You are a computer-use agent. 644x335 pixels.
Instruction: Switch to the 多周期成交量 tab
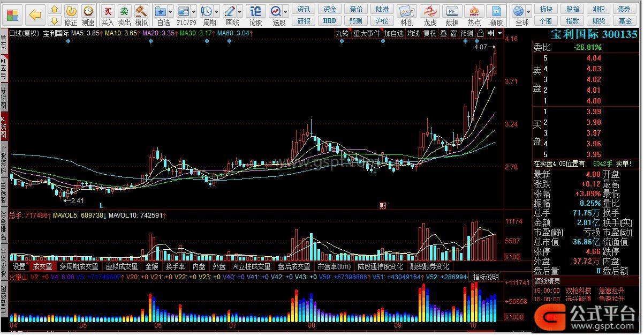coord(79,266)
